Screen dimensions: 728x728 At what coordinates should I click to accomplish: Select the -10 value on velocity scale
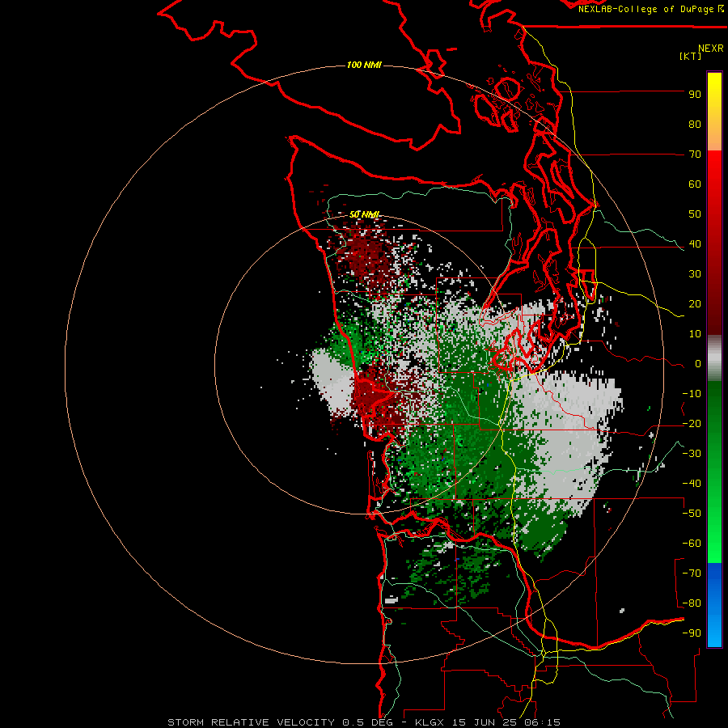tap(692, 394)
